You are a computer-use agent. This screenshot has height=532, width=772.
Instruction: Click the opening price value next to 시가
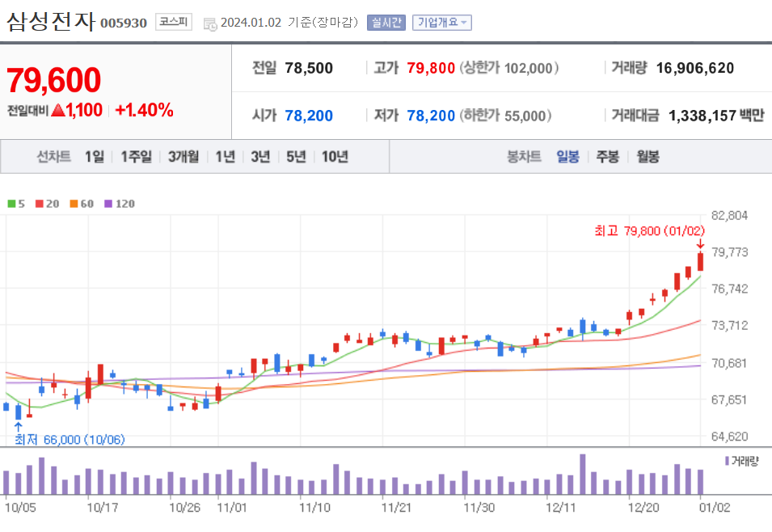click(309, 116)
